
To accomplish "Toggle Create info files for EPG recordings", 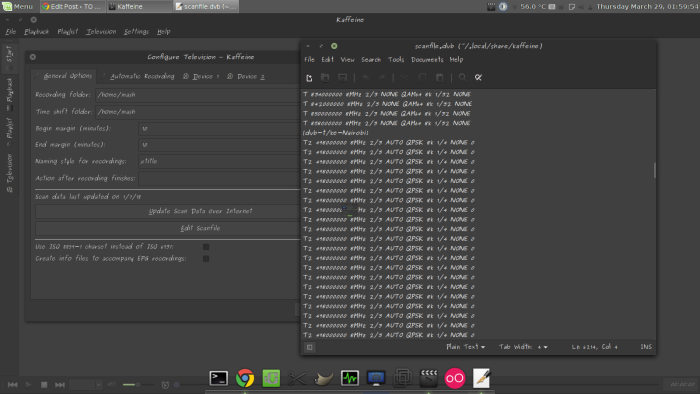I will (x=206, y=259).
